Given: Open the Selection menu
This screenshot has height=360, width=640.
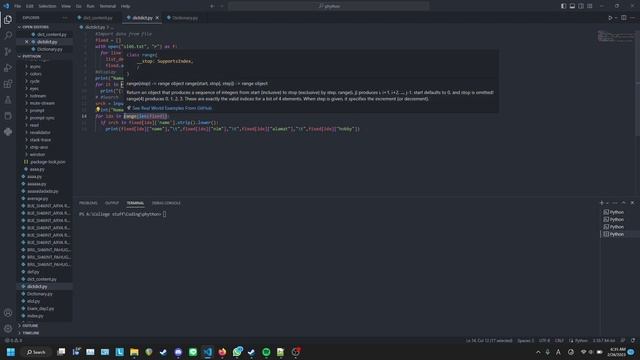Looking at the screenshot, I should 47,6.
